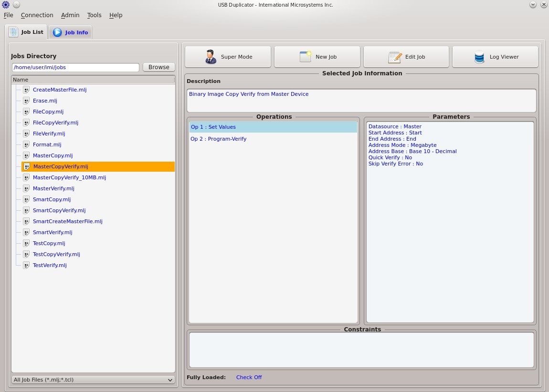Click the file icon beside Format.mlj
Viewport: 549px width, 392px height.
click(x=26, y=144)
